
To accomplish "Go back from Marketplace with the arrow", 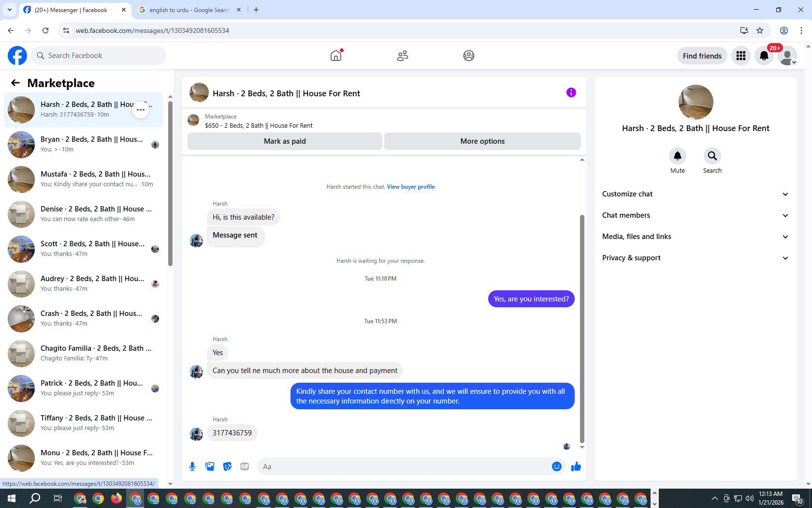I will pos(15,83).
